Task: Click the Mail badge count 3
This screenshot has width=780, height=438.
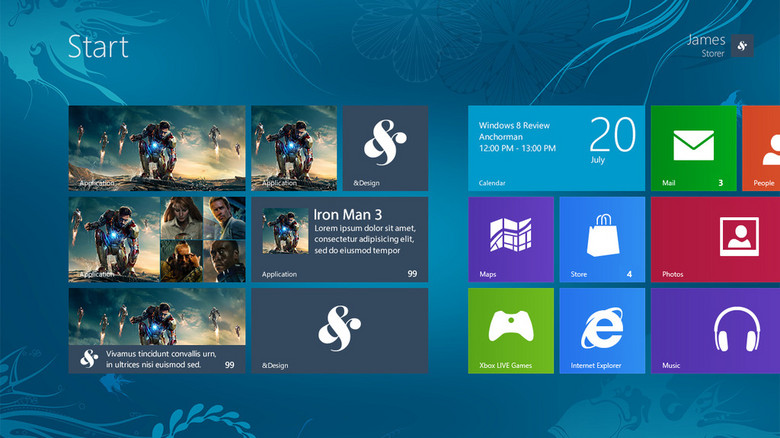Action: coord(720,183)
